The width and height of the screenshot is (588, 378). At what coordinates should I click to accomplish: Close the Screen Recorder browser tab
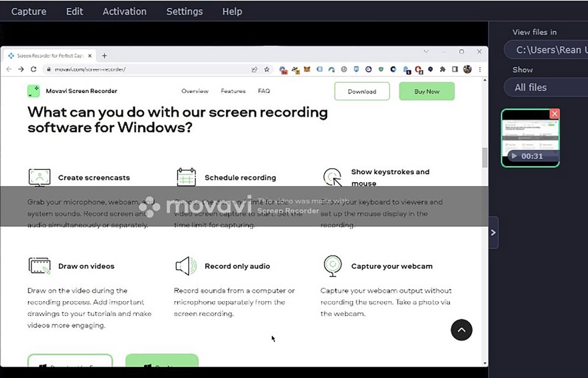pyautogui.click(x=90, y=56)
